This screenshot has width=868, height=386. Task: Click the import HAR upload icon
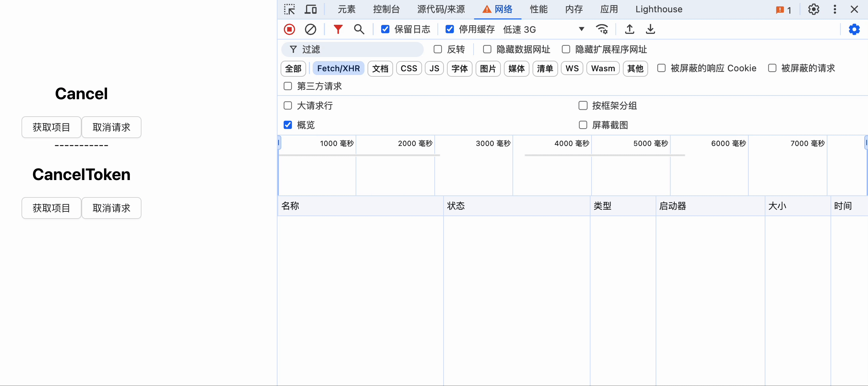click(x=629, y=29)
